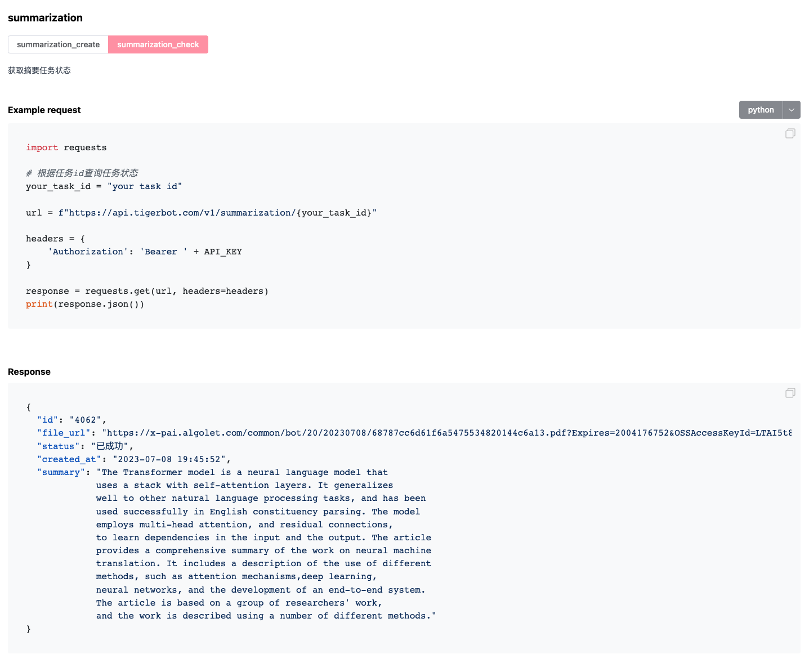Click the Response section label
The width and height of the screenshot is (809, 672).
tap(29, 371)
